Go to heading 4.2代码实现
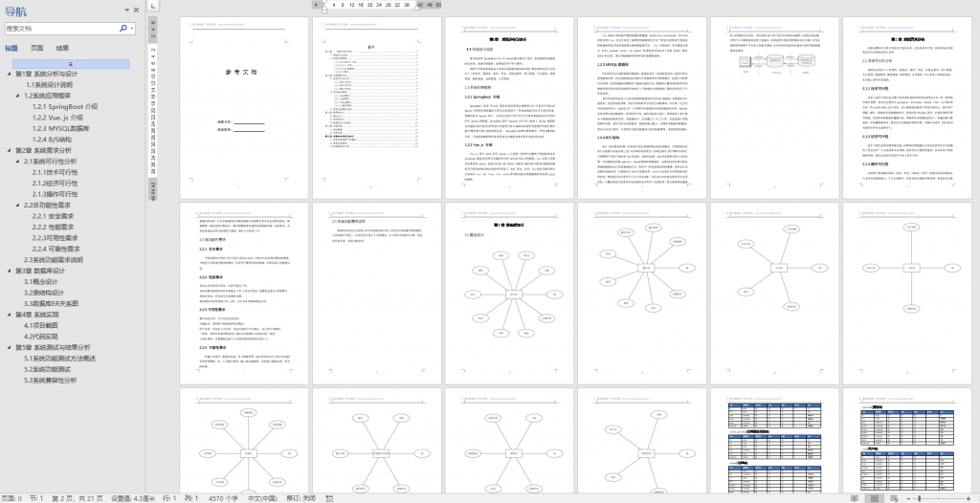Viewport: 980px width, 503px height. tap(42, 337)
